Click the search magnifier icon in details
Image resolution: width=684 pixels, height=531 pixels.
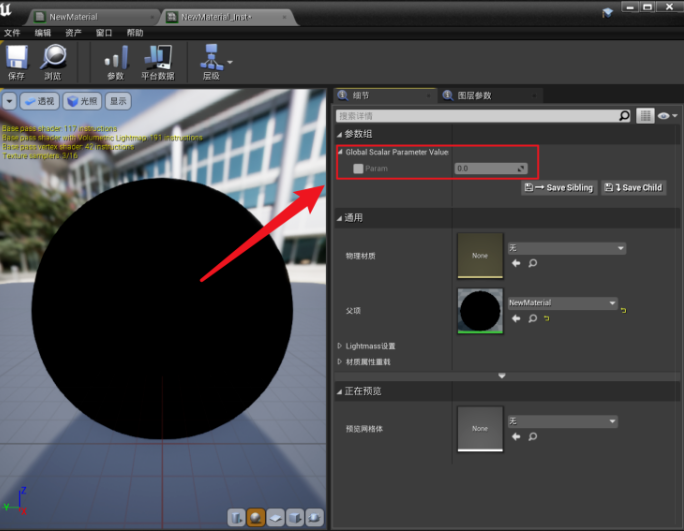tap(625, 116)
